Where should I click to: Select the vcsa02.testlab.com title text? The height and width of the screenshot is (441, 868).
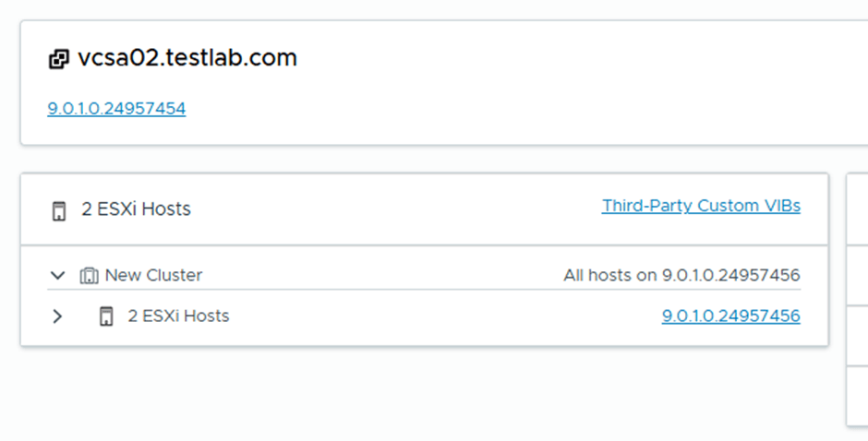[x=187, y=58]
